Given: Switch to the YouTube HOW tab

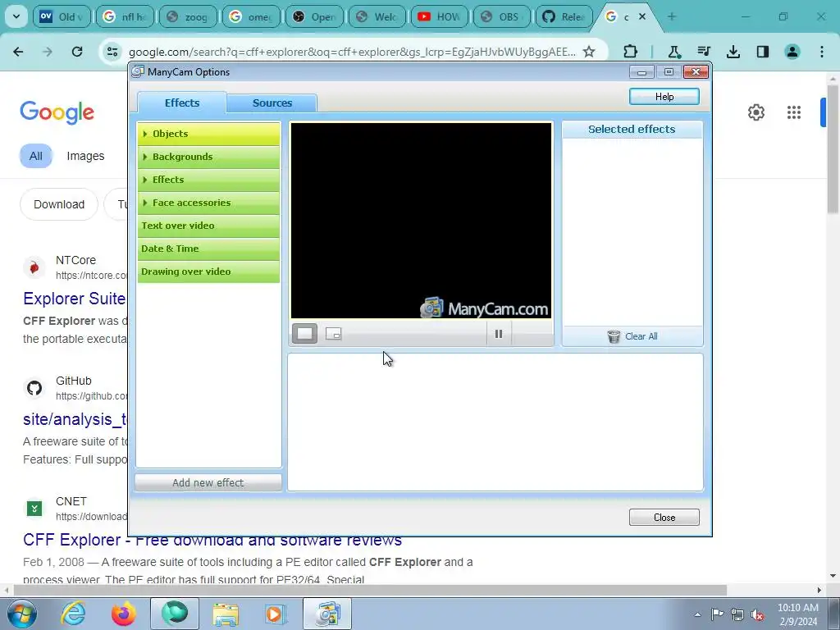Looking at the screenshot, I should (440, 16).
